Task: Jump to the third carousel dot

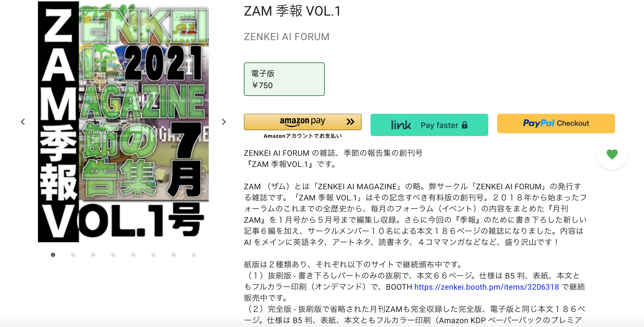Action: point(93,255)
